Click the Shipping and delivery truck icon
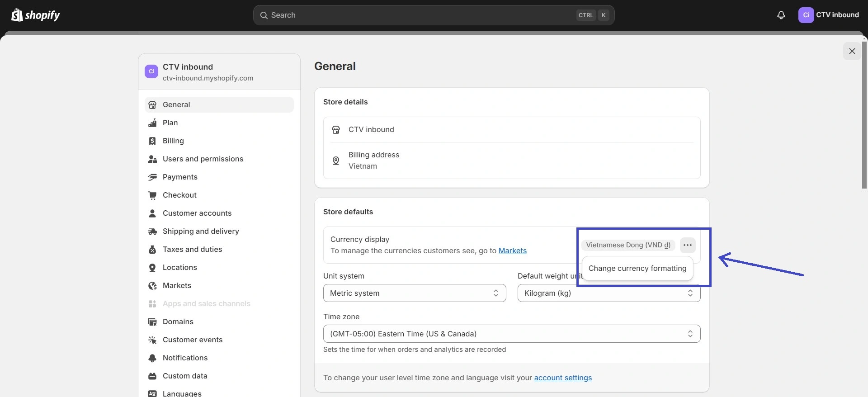The width and height of the screenshot is (868, 397). [x=152, y=232]
